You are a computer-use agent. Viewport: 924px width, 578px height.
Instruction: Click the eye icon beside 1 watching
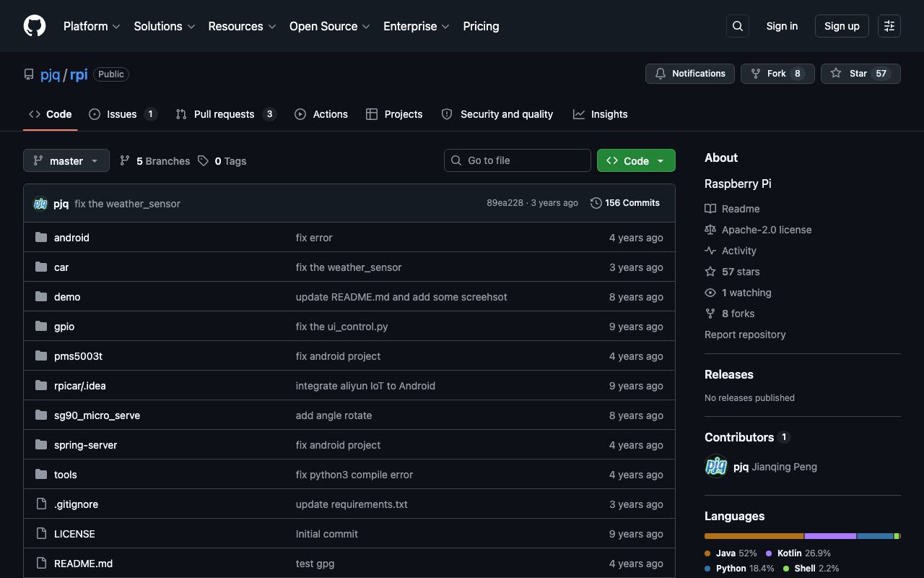pos(710,293)
